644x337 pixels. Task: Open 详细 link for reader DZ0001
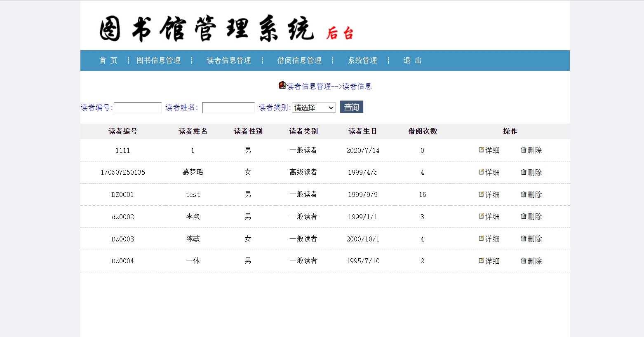point(492,194)
